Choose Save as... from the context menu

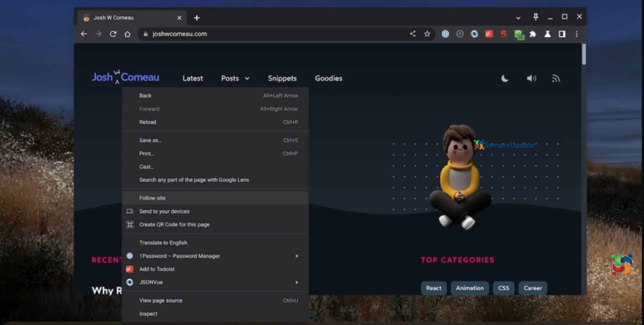pyautogui.click(x=215, y=140)
